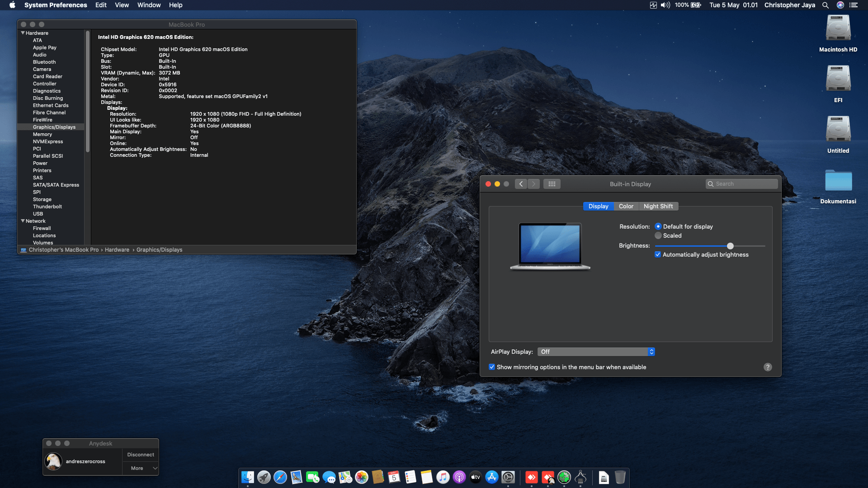Click Disconnect in Anydesk window
Viewport: 868px width, 488px height.
pyautogui.click(x=141, y=455)
